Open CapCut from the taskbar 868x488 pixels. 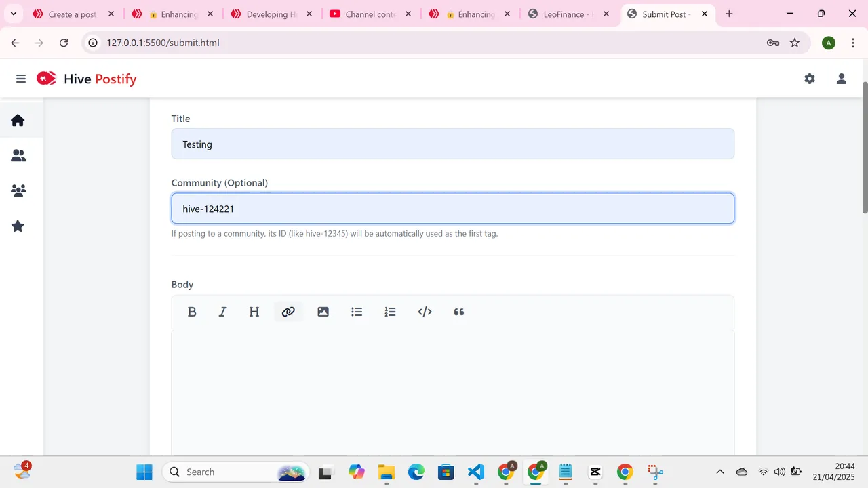tap(595, 472)
